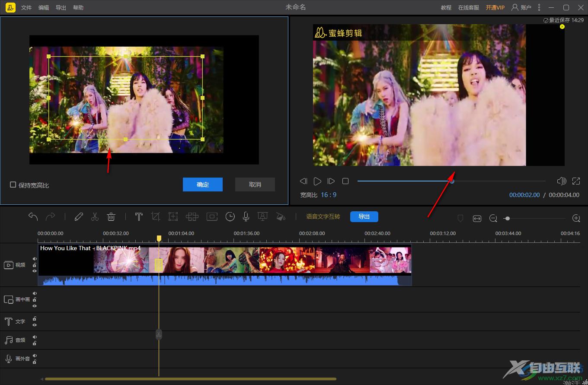
Task: Lock the 音频 track
Action: [35, 343]
